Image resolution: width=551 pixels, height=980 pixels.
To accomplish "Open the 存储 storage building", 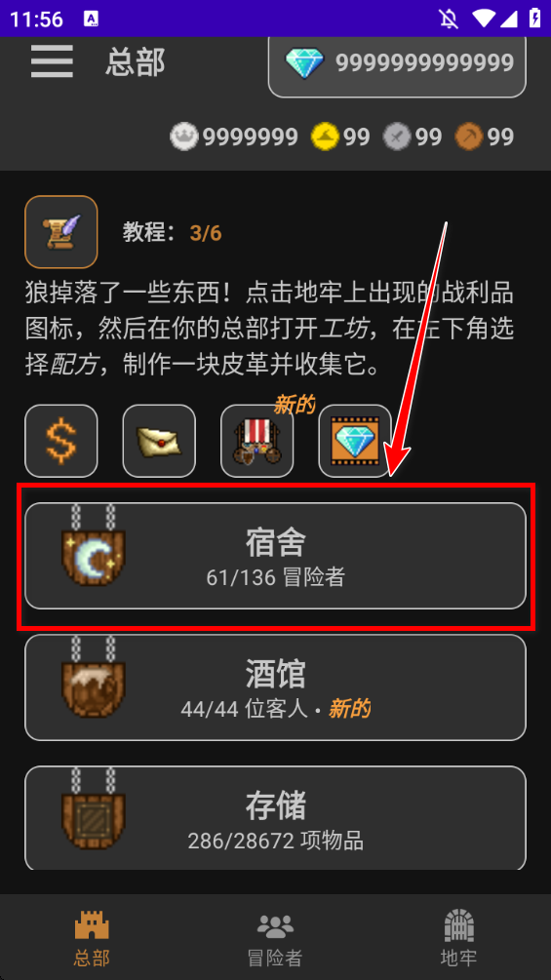I will [275, 818].
